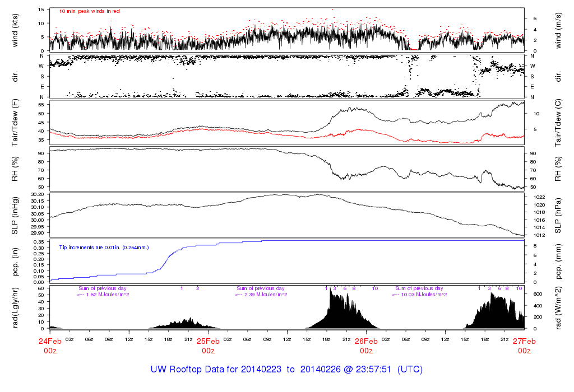
Task: Click the 26Feb date marker
Action: (x=366, y=341)
